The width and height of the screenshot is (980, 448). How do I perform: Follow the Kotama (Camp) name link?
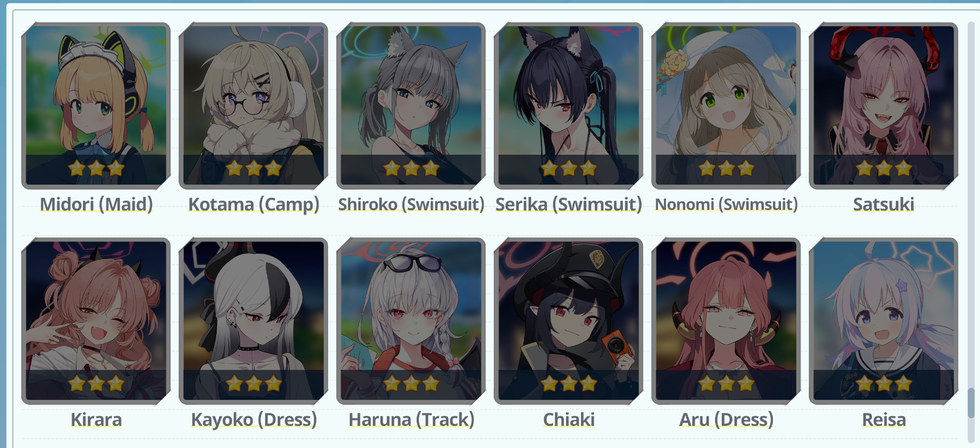(x=254, y=204)
